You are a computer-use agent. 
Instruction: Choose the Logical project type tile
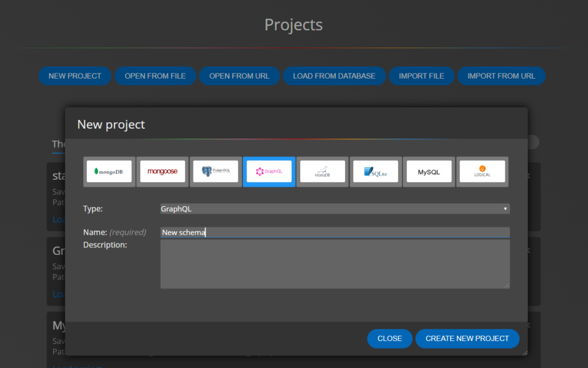pyautogui.click(x=482, y=172)
